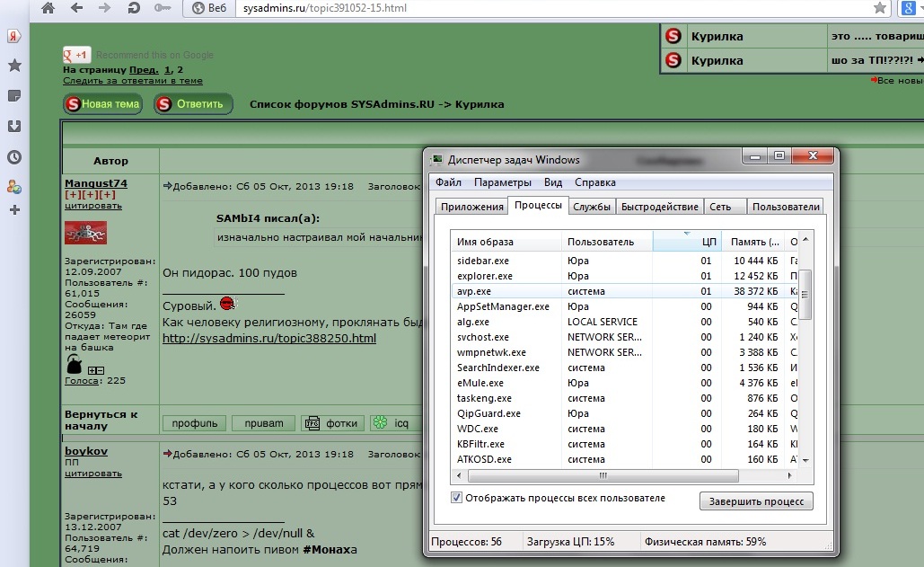
Task: Click scroll-right arrow of process list
Action: [790, 475]
